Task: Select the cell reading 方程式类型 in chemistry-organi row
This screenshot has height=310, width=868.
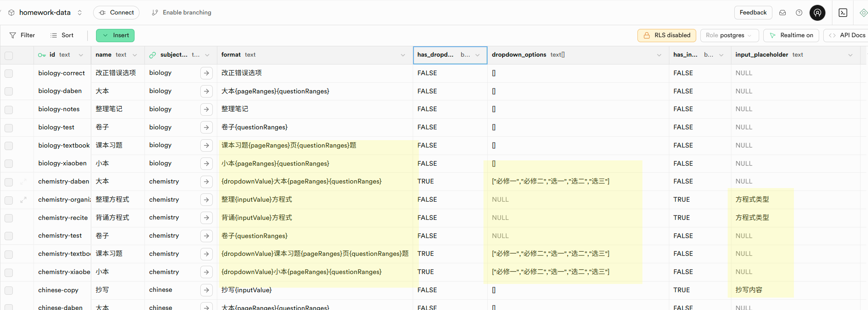Action: (x=795, y=200)
